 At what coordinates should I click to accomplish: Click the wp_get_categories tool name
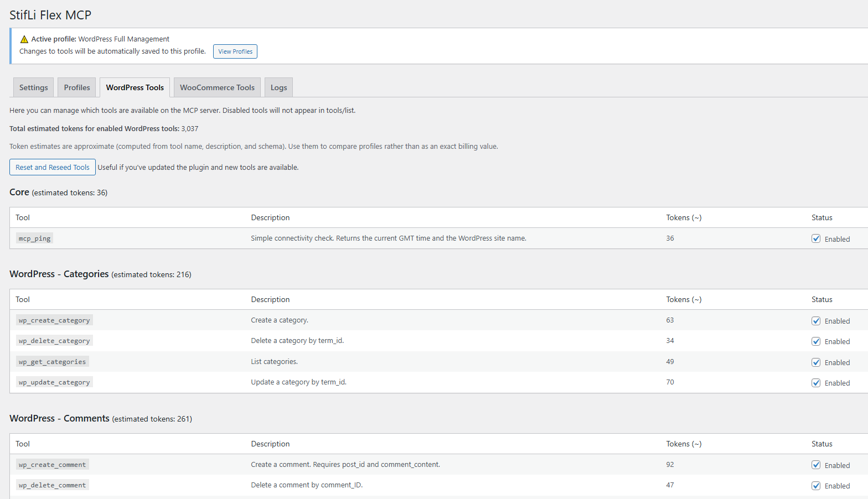(52, 362)
